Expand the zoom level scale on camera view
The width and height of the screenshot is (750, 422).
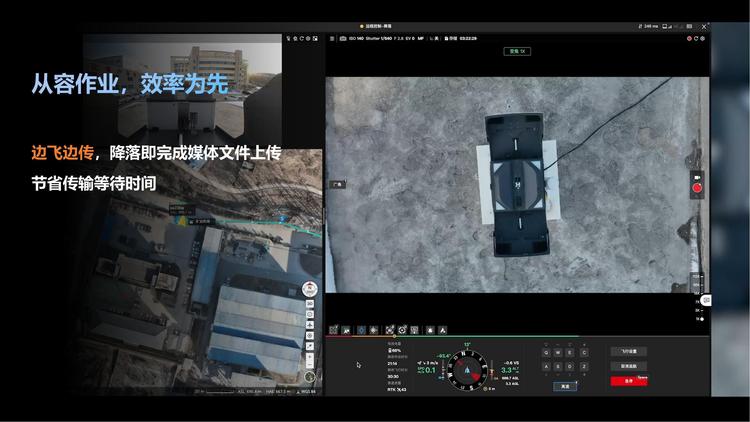[x=696, y=281]
